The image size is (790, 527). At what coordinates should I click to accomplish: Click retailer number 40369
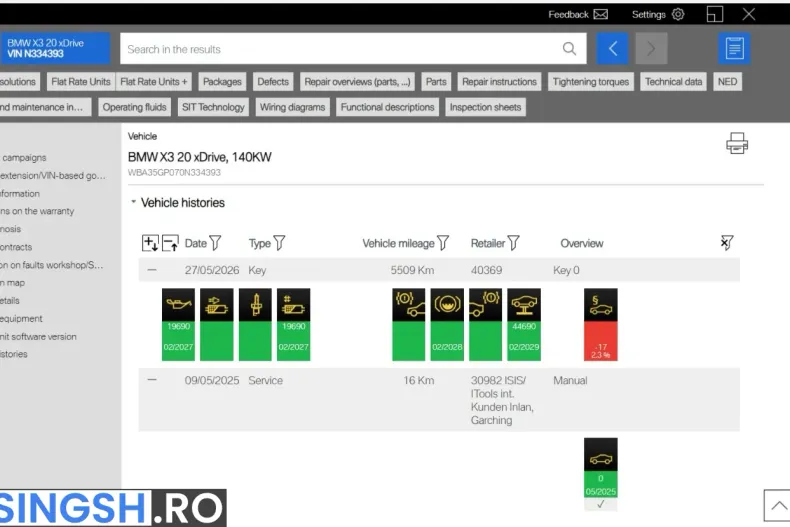(x=486, y=270)
